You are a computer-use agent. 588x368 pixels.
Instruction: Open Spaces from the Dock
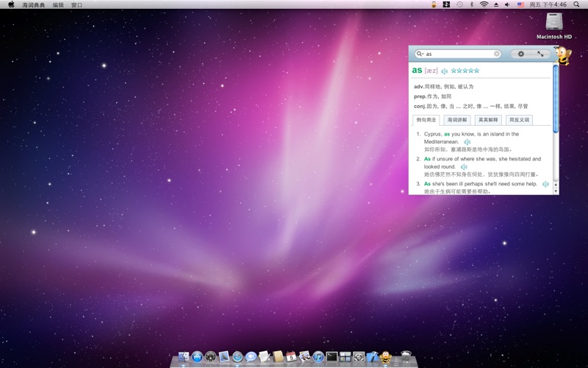pyautogui.click(x=345, y=356)
